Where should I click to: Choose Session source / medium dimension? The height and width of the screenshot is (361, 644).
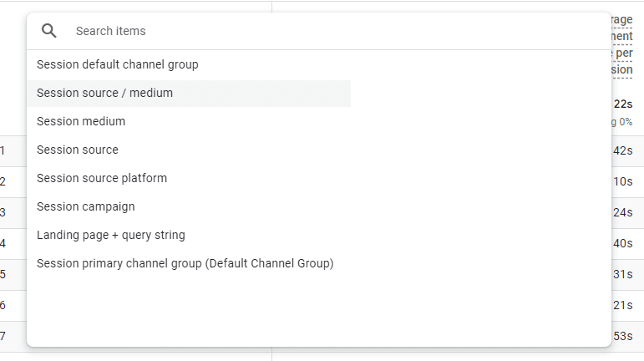105,93
